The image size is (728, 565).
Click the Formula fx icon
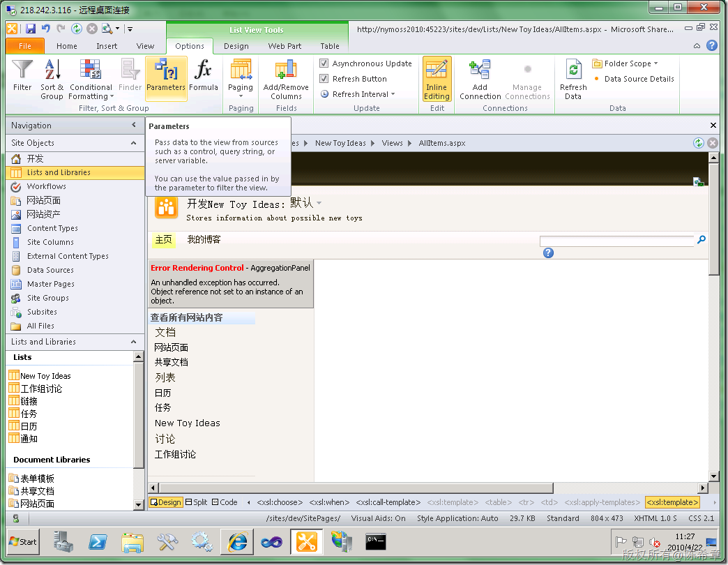204,70
